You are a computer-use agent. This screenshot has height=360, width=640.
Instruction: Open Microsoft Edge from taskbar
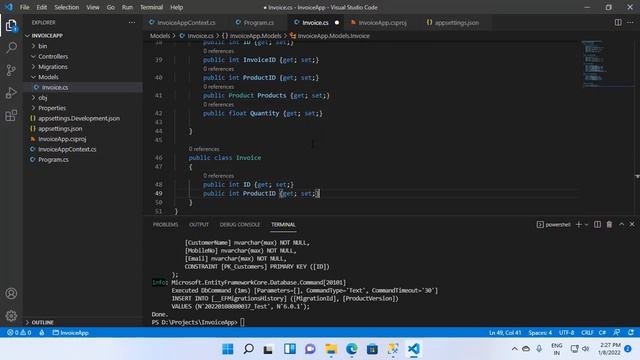pos(351,349)
